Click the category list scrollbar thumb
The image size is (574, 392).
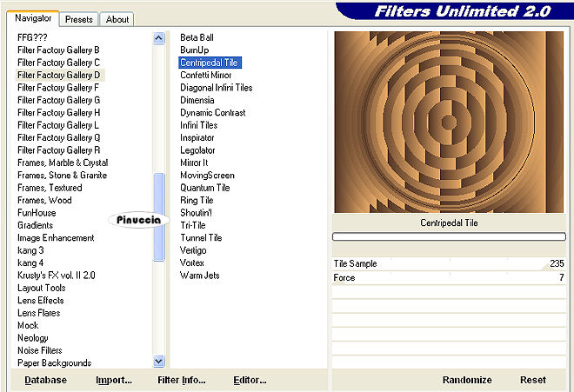coord(158,217)
